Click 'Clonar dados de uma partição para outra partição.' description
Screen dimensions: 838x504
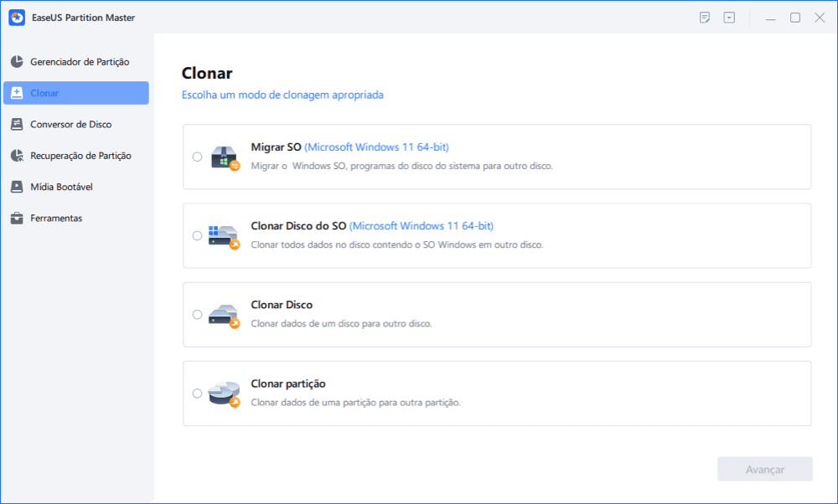point(356,403)
